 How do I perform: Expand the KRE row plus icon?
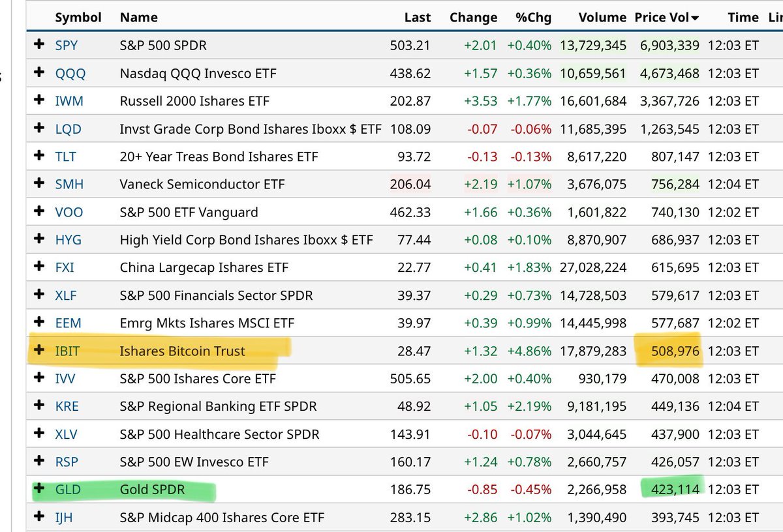click(39, 406)
